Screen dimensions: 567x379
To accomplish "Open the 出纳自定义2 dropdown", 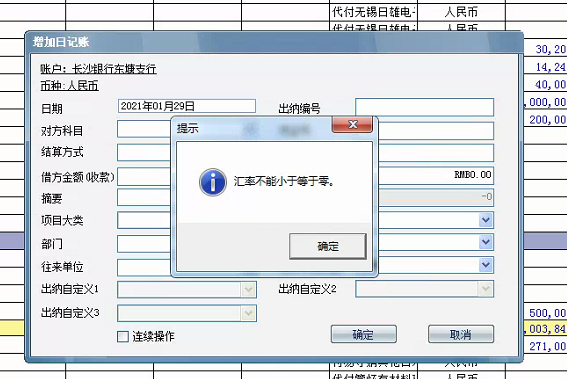I will click(x=486, y=289).
